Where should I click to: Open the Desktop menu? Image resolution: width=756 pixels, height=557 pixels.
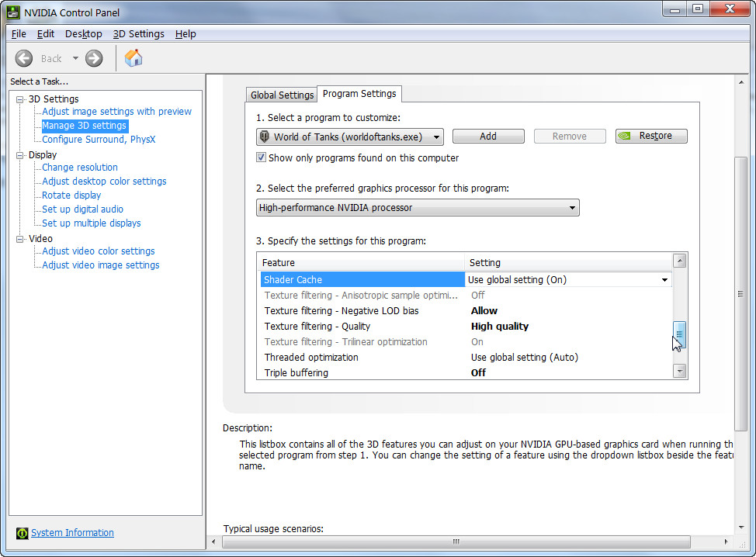pyautogui.click(x=83, y=33)
